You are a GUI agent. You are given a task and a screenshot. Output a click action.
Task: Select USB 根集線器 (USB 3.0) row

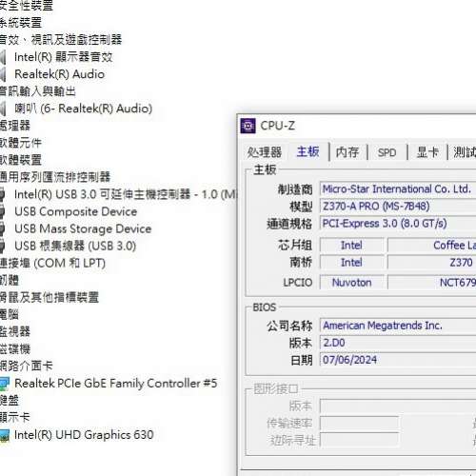tap(75, 246)
